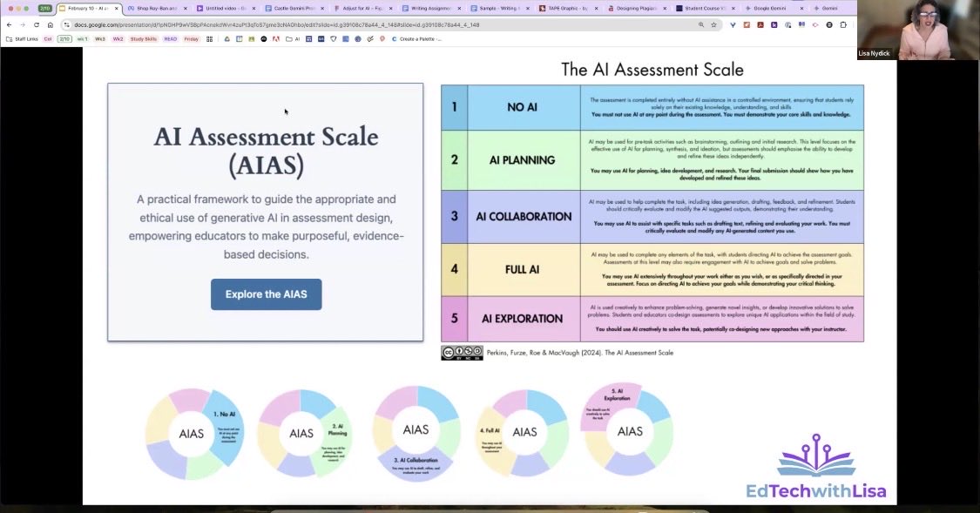
Task: Select the NO AI row label
Action: click(x=523, y=107)
